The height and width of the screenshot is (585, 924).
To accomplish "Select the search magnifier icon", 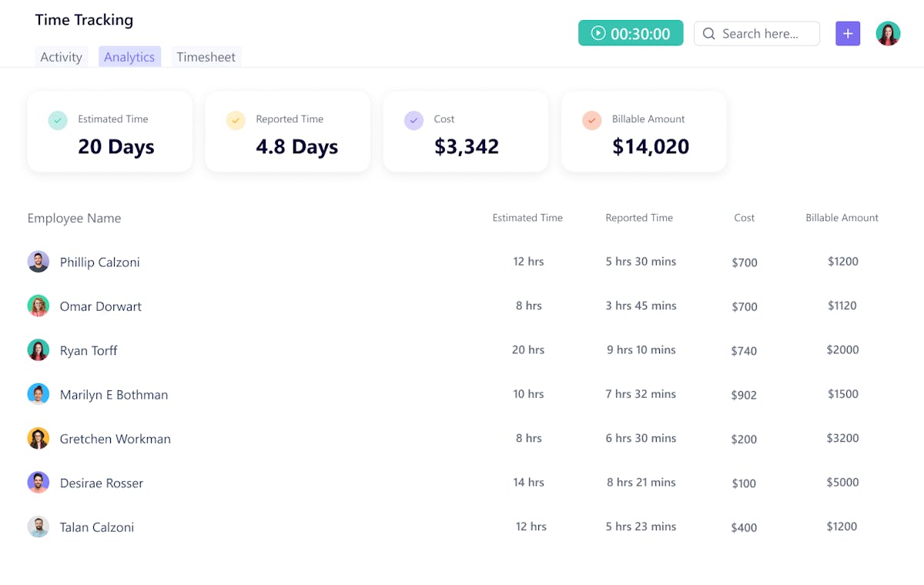I will pyautogui.click(x=708, y=34).
